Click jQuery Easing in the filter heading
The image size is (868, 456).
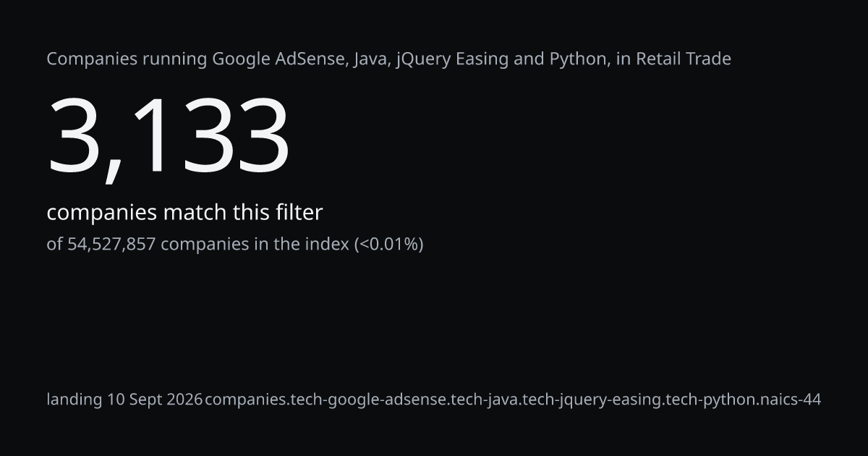(453, 60)
